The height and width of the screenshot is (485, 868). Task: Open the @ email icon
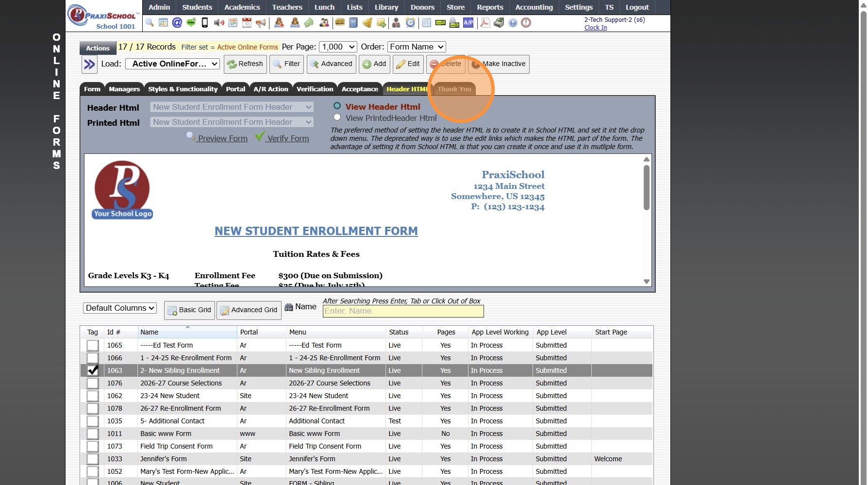[x=177, y=23]
